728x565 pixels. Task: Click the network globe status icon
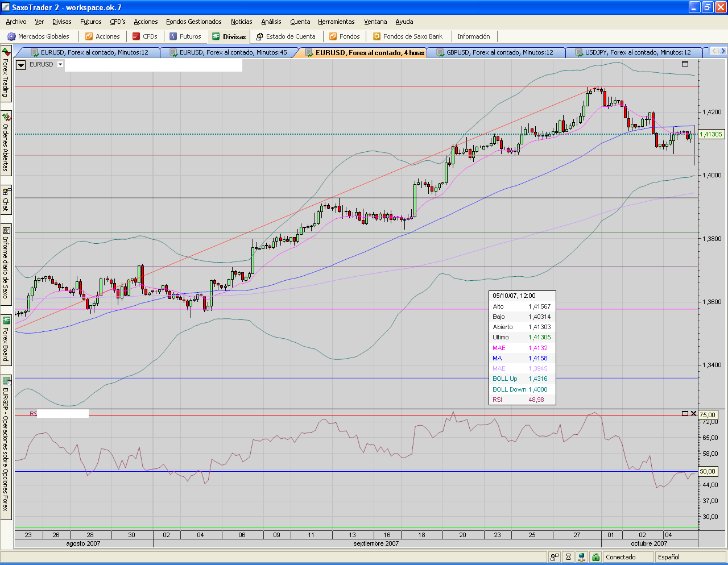point(581,557)
